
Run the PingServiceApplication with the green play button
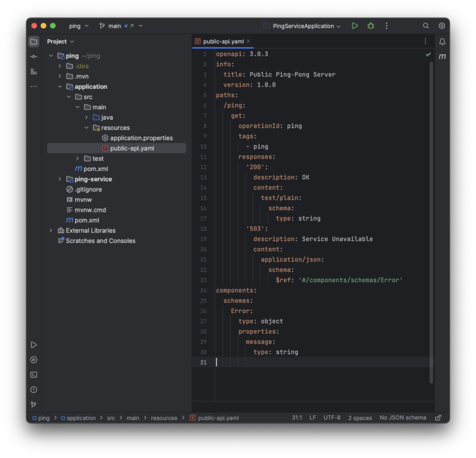[355, 25]
